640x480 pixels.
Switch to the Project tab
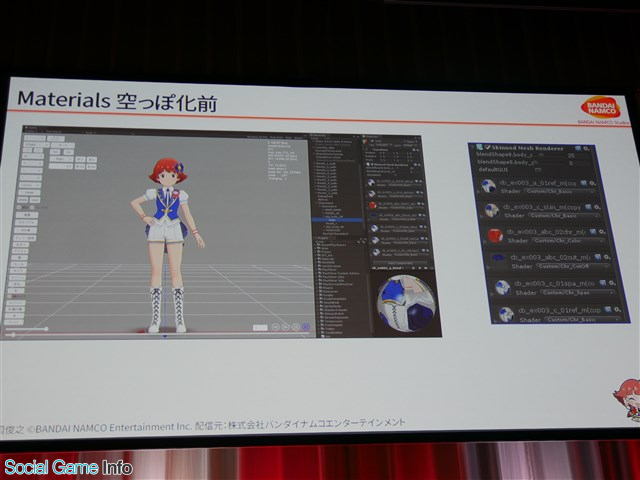[x=322, y=238]
